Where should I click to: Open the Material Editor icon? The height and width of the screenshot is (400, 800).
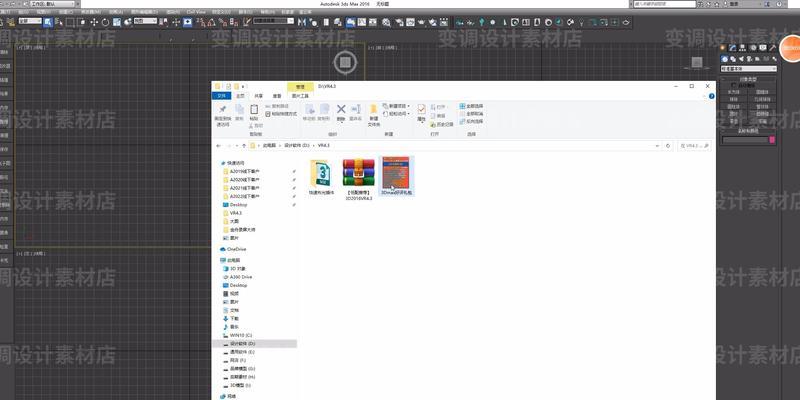[x=386, y=22]
